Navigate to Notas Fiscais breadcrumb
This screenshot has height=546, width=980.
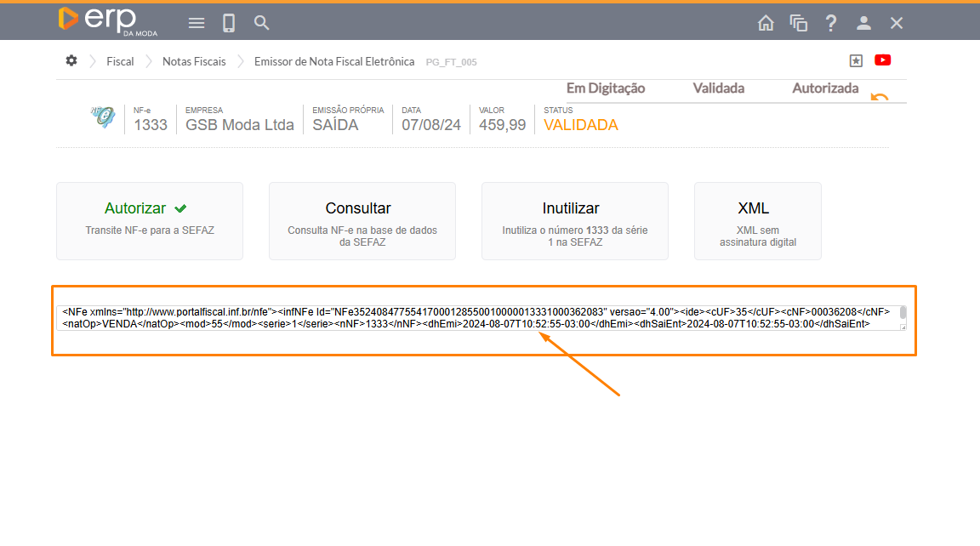[x=194, y=61]
